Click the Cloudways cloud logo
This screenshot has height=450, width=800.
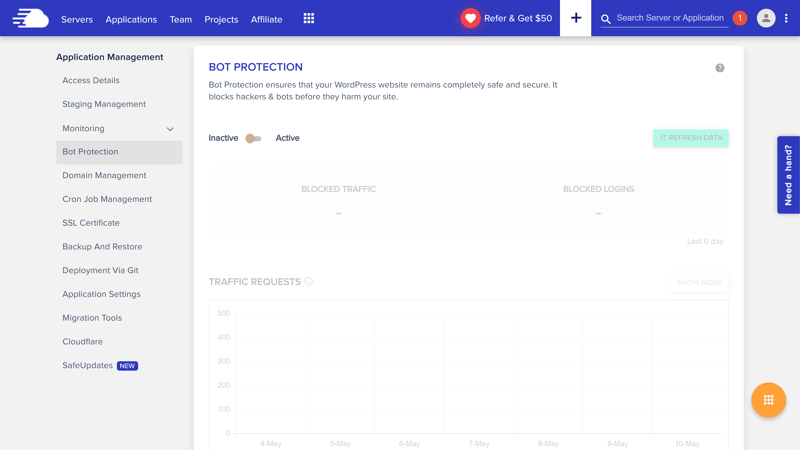(31, 18)
